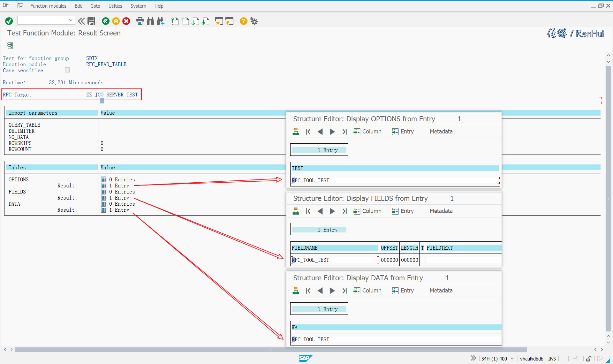Click Column button in OPTIONS editor
The image size is (613, 364).
pyautogui.click(x=367, y=132)
